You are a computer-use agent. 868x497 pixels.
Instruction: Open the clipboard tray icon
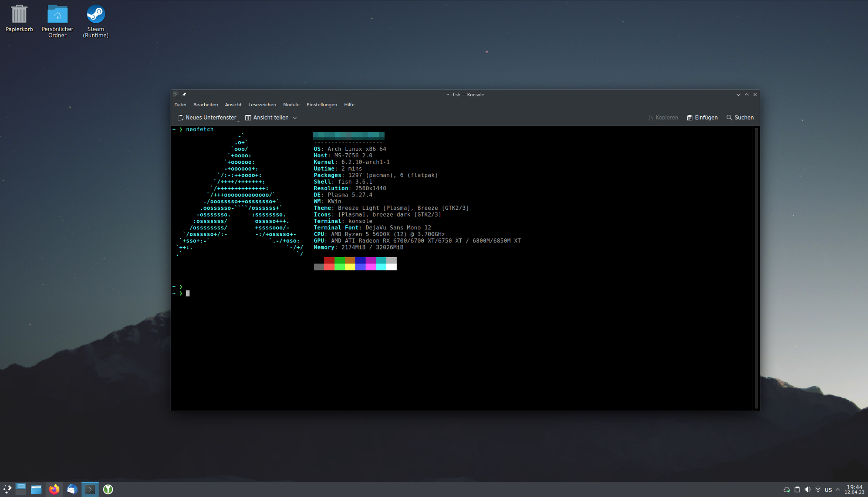tap(797, 490)
